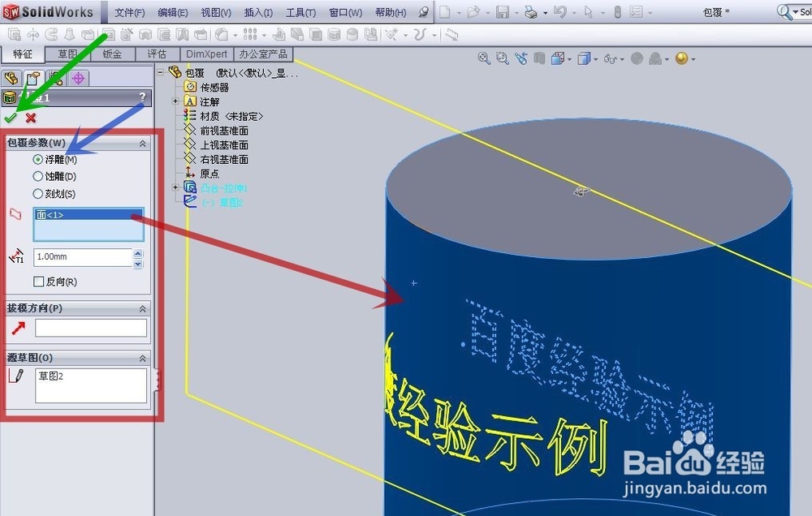Open the 视图(V) menu
Viewport: 812px width, 516px height.
[216, 12]
